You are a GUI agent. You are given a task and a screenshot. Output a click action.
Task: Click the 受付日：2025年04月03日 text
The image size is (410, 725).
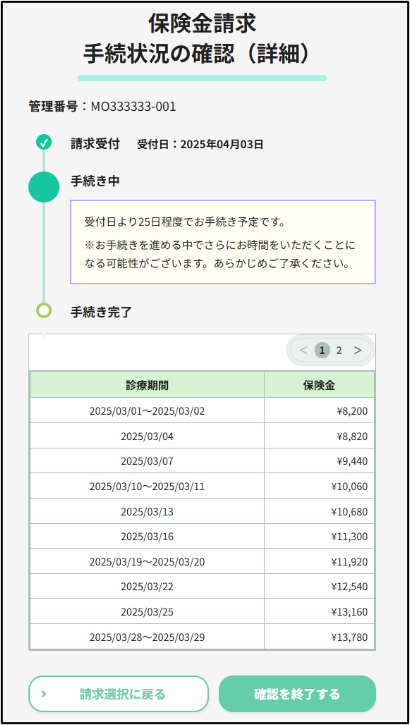200,144
